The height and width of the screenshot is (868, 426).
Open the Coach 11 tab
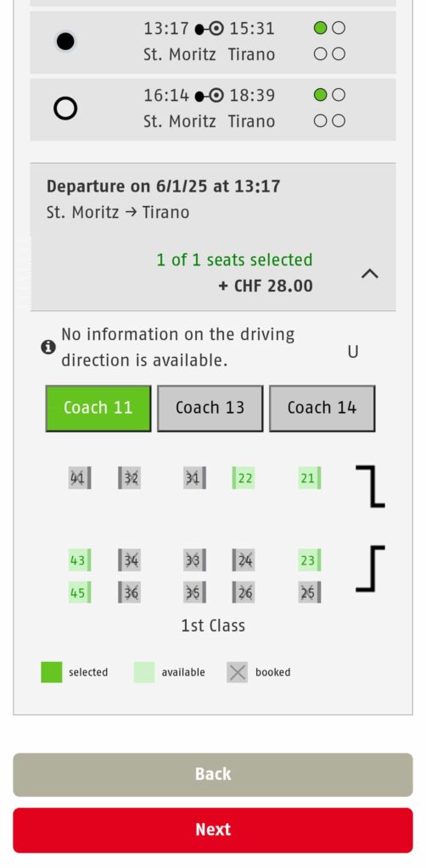(98, 409)
